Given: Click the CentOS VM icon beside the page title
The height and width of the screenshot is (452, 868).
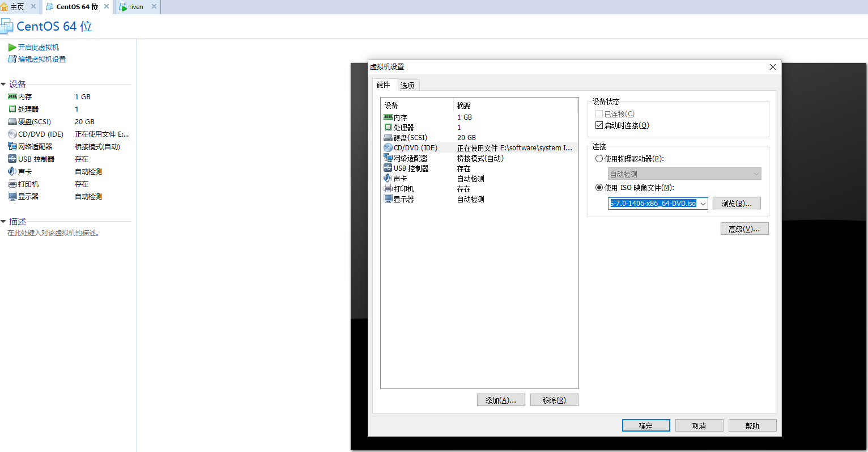Looking at the screenshot, I should coord(6,26).
